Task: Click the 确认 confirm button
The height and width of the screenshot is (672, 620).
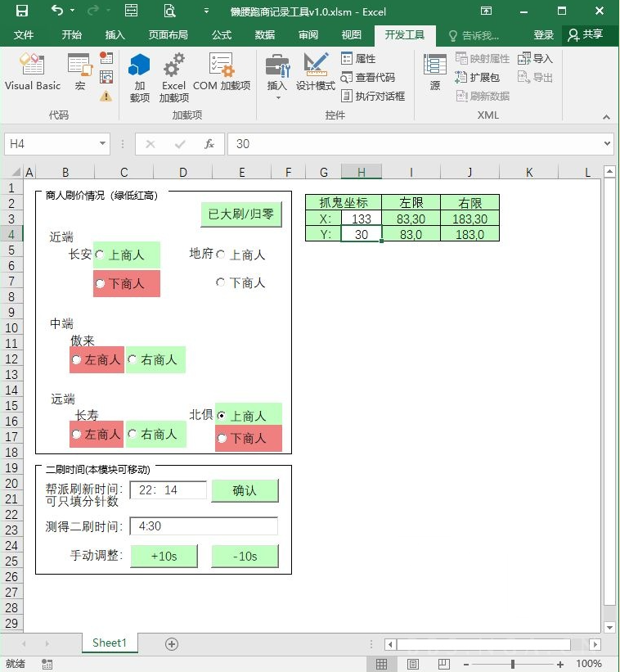Action: [x=245, y=491]
